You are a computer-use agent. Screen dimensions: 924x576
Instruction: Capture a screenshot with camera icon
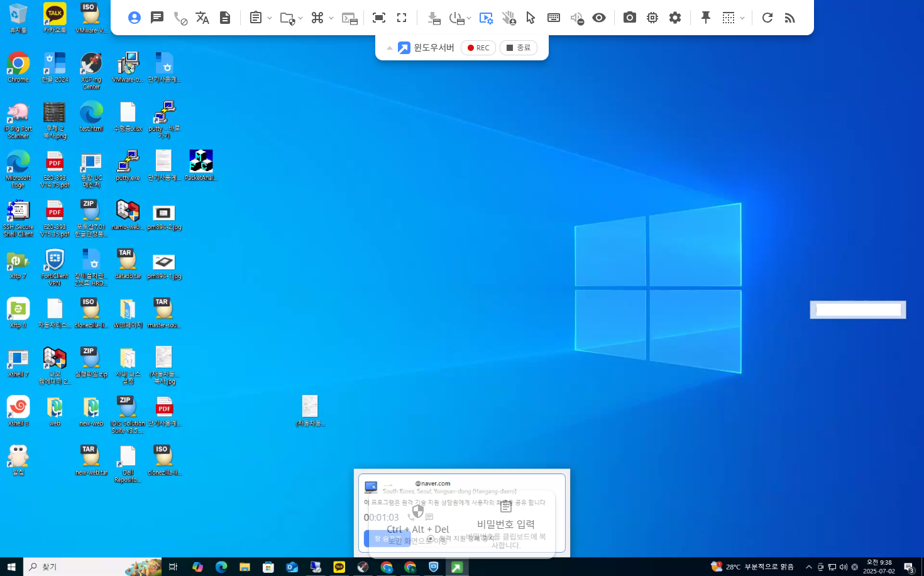click(x=629, y=18)
